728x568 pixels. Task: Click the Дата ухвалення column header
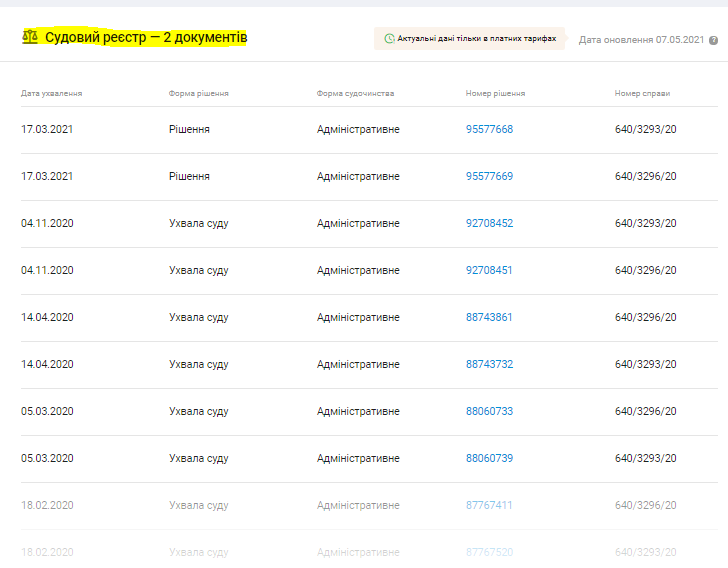(51, 94)
